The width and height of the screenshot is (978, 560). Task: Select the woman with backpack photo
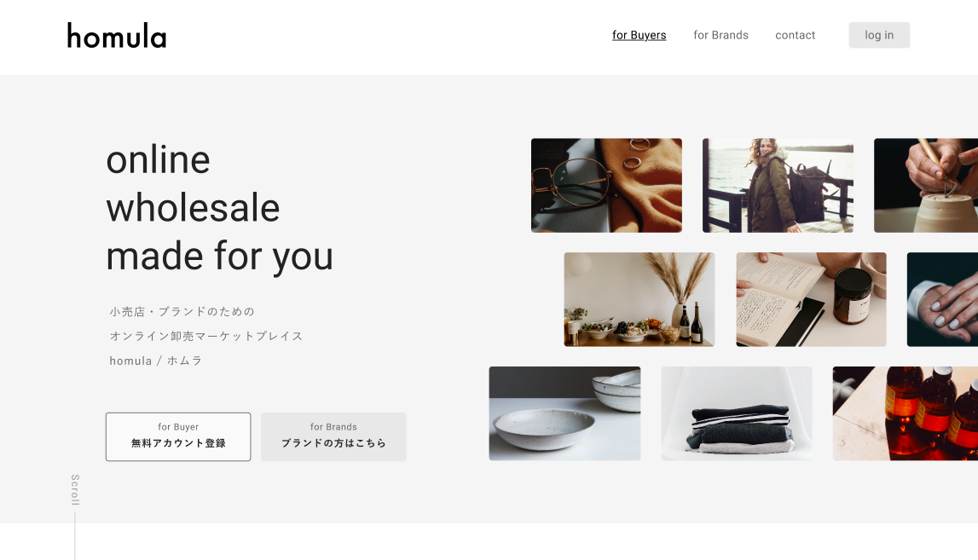click(x=778, y=185)
